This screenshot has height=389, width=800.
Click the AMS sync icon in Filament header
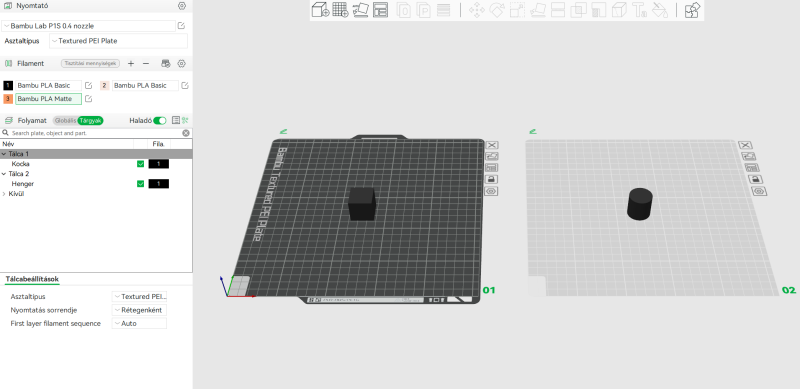click(165, 63)
